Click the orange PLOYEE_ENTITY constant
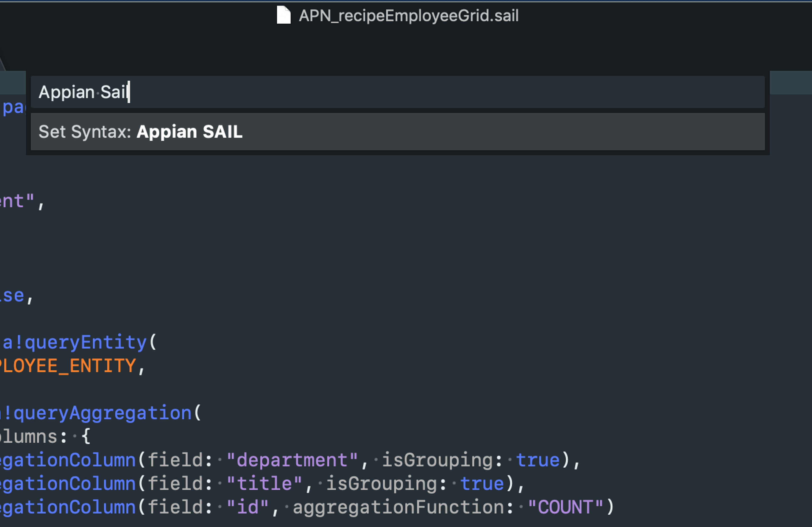 68,366
